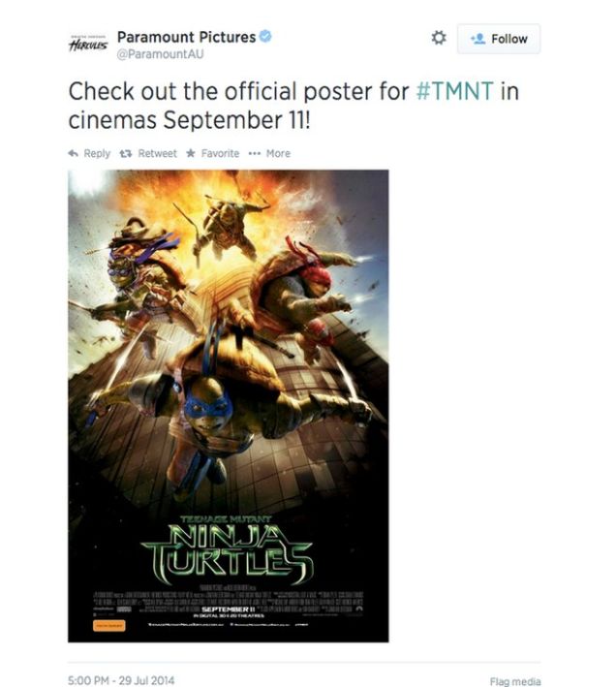Open the #TMNT hashtag
The height and width of the screenshot is (687, 616).
pos(454,91)
